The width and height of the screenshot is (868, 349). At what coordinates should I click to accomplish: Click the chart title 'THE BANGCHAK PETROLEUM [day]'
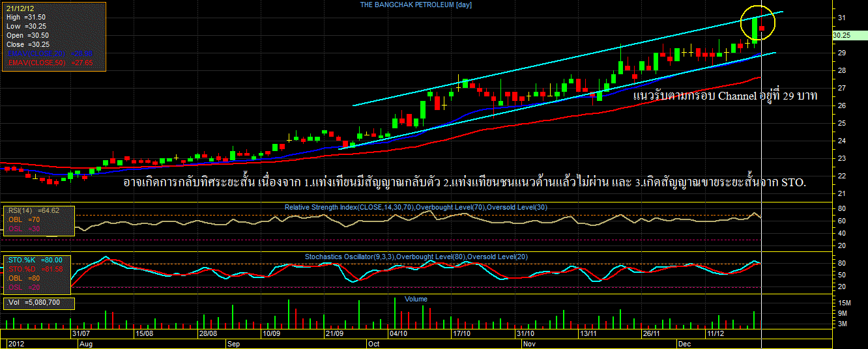416,5
